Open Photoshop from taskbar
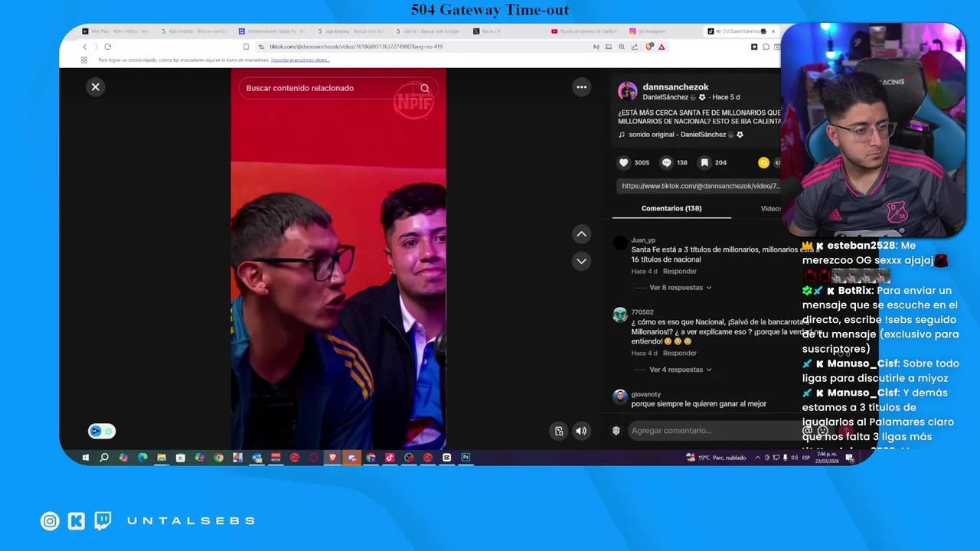 point(465,458)
